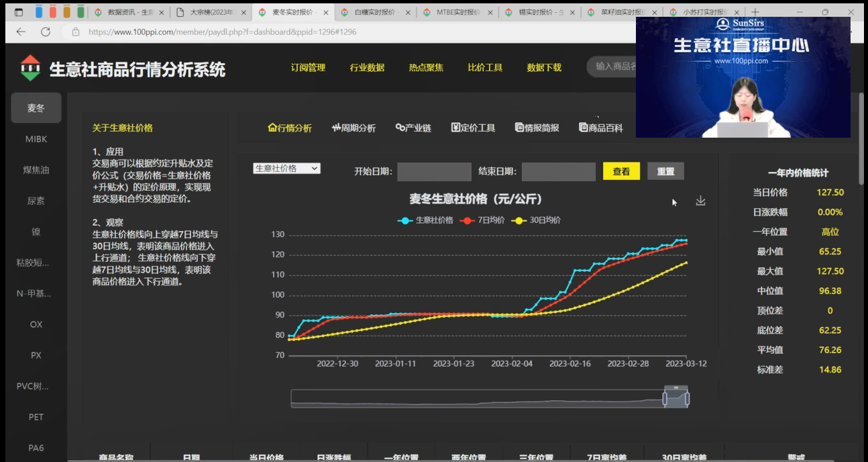
Task: Click the browser address bar URL
Action: [x=222, y=32]
